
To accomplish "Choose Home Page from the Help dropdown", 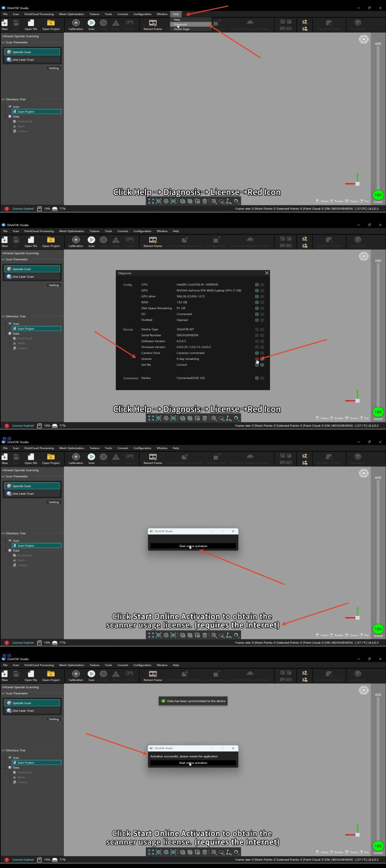I will click(181, 29).
